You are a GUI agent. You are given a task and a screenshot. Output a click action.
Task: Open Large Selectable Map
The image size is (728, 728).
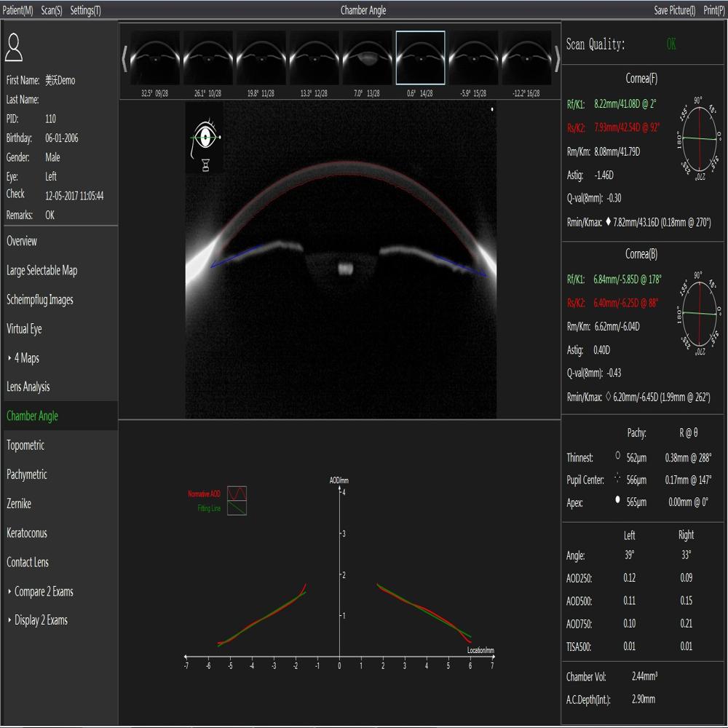(41, 270)
